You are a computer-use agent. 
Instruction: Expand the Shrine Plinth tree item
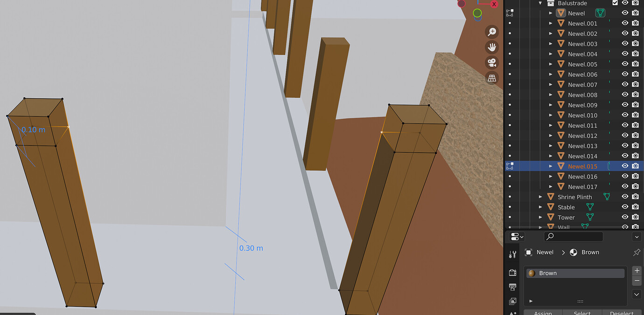pyautogui.click(x=540, y=197)
